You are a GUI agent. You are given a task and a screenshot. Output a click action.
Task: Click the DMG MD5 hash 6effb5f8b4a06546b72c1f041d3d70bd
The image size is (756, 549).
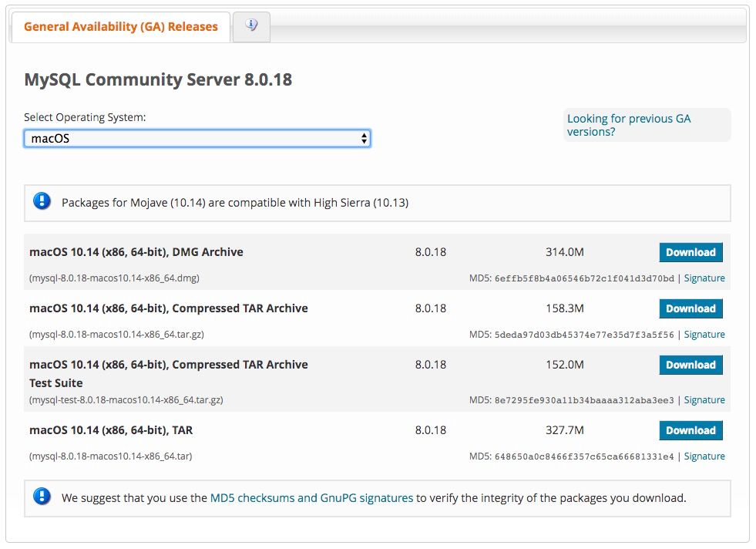click(x=584, y=278)
